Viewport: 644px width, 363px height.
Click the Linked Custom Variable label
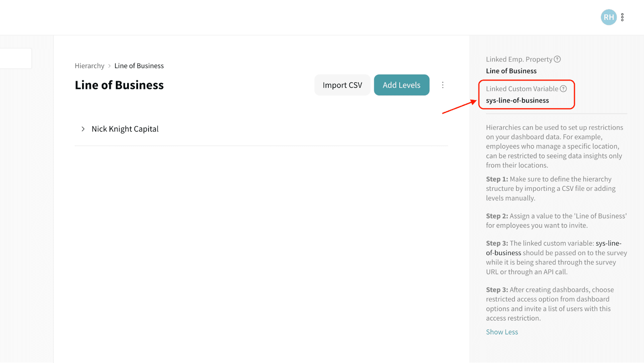522,89
